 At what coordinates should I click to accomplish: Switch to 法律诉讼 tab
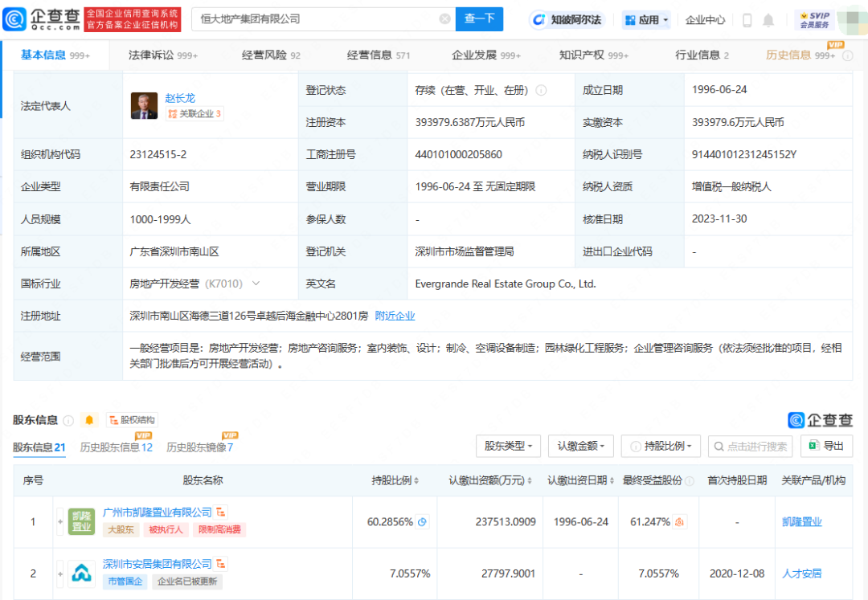click(x=163, y=55)
